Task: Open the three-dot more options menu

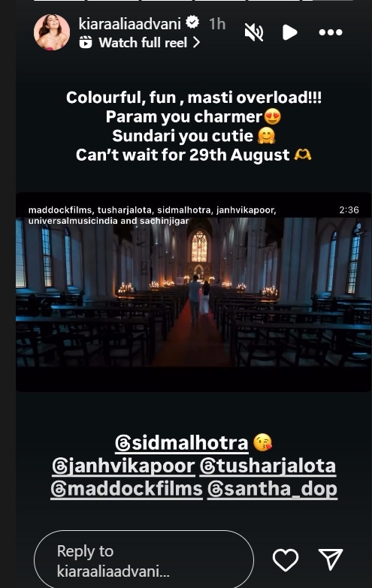Action: [331, 32]
